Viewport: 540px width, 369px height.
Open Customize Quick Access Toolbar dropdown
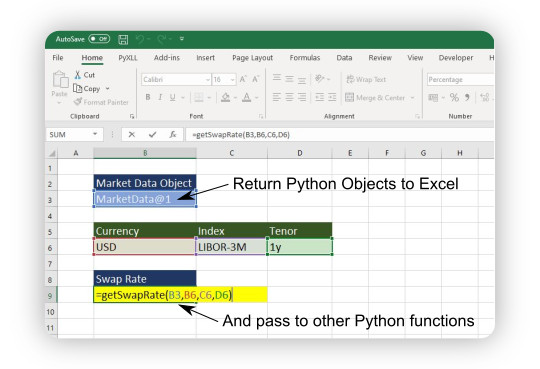(181, 39)
